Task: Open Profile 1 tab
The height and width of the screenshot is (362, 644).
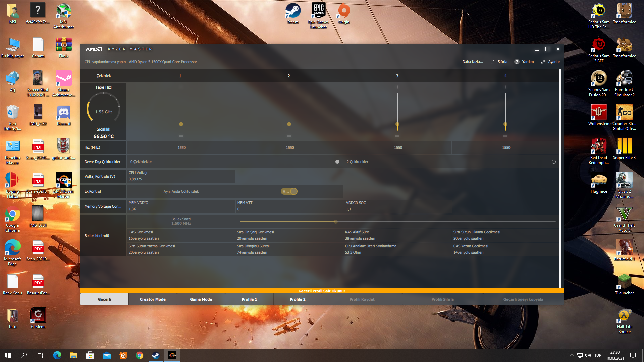Action: (249, 299)
